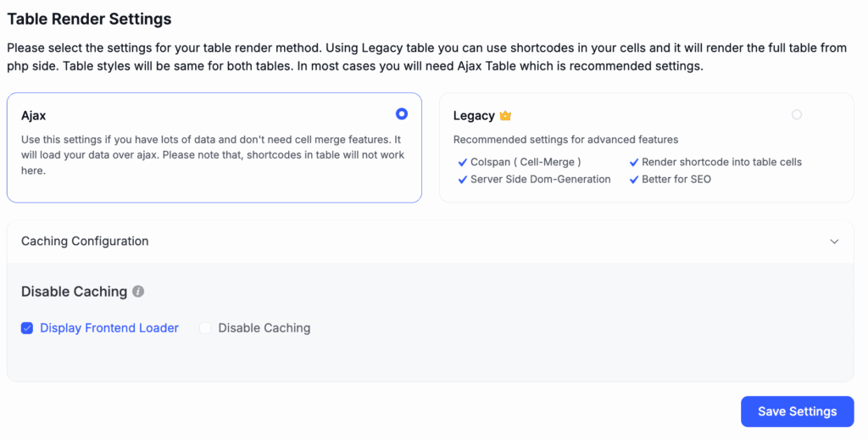The width and height of the screenshot is (868, 440).
Task: Click the Caching Configuration header title
Action: point(85,242)
